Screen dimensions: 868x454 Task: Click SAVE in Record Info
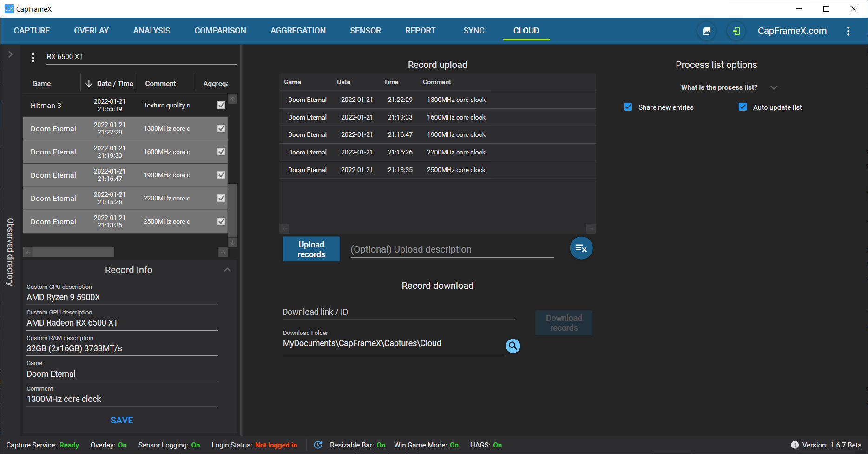click(x=122, y=420)
